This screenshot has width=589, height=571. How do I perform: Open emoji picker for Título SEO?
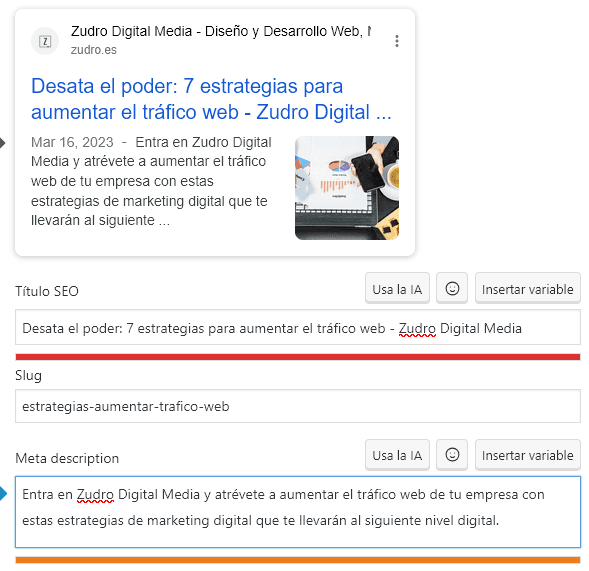[452, 289]
